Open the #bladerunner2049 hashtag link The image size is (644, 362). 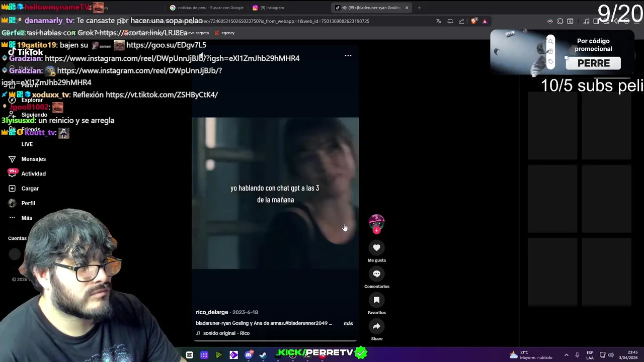[306, 323]
